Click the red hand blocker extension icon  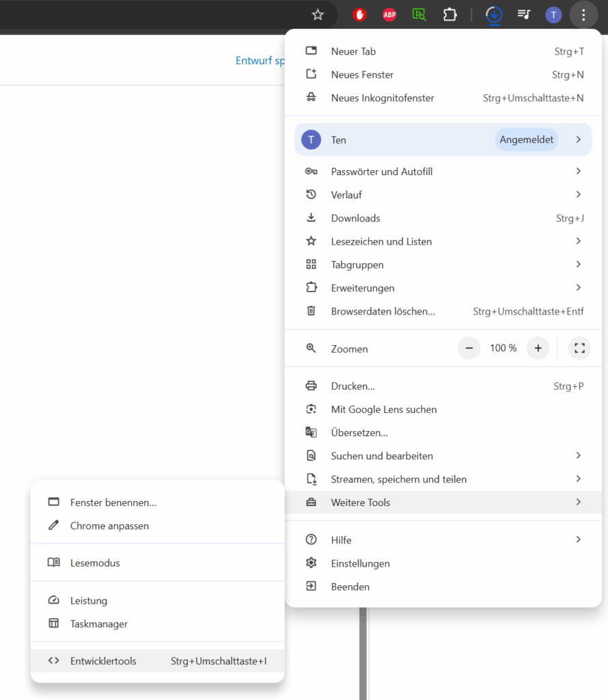[x=359, y=15]
